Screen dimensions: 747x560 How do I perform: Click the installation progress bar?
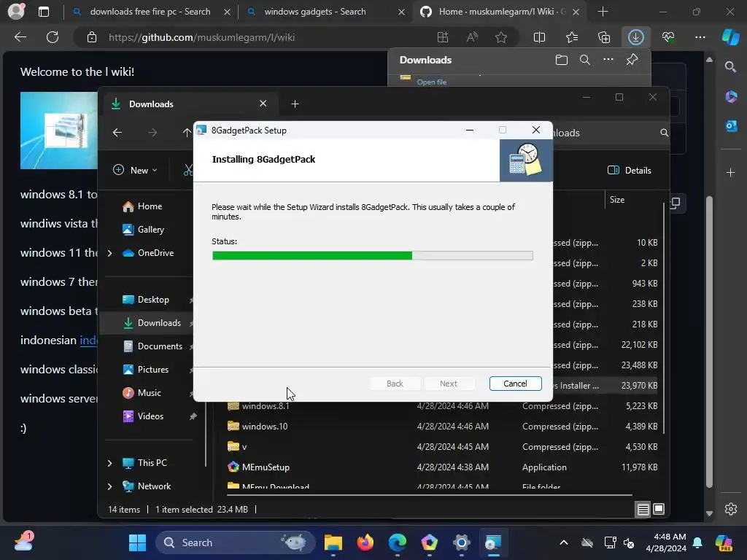[372, 256]
